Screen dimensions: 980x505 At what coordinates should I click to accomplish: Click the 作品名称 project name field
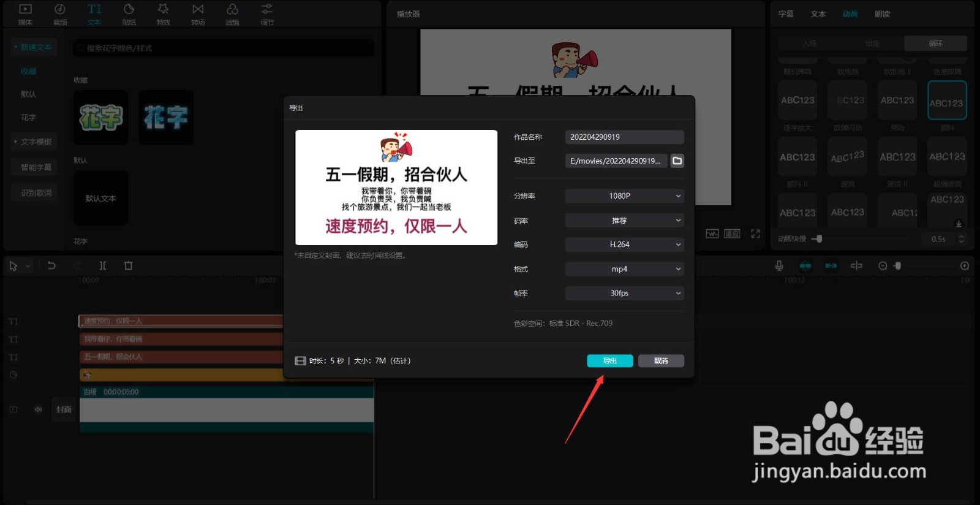pyautogui.click(x=624, y=137)
